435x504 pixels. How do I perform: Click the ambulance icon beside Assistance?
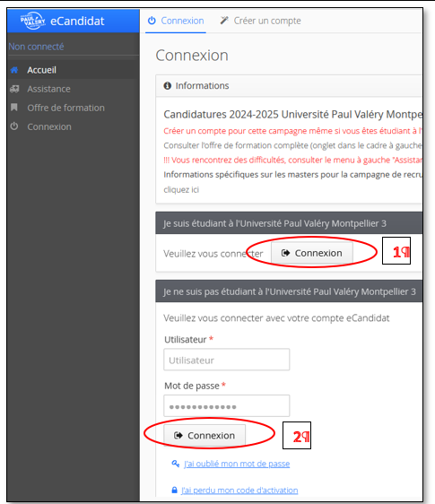pyautogui.click(x=14, y=89)
